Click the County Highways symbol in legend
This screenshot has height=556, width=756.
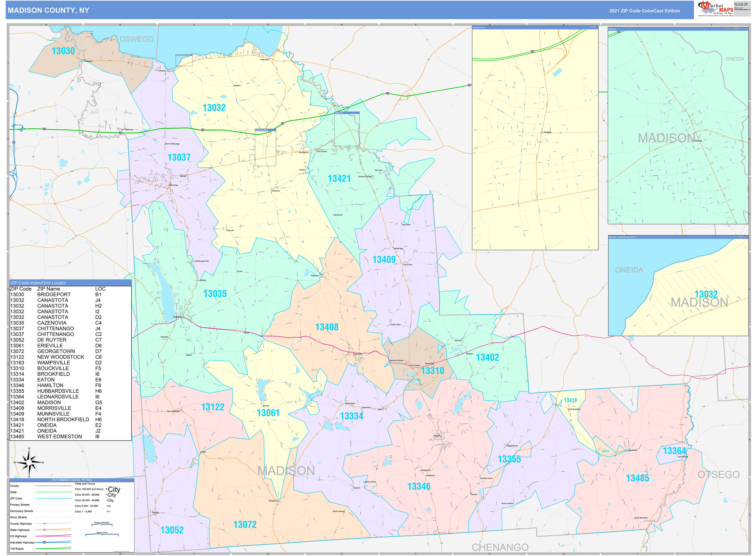(44, 523)
